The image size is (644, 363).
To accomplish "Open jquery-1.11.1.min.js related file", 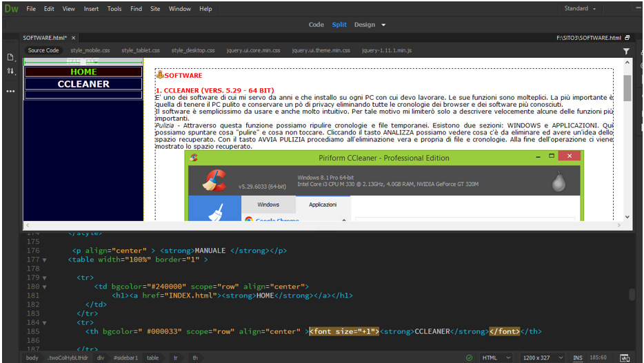I will pos(387,50).
